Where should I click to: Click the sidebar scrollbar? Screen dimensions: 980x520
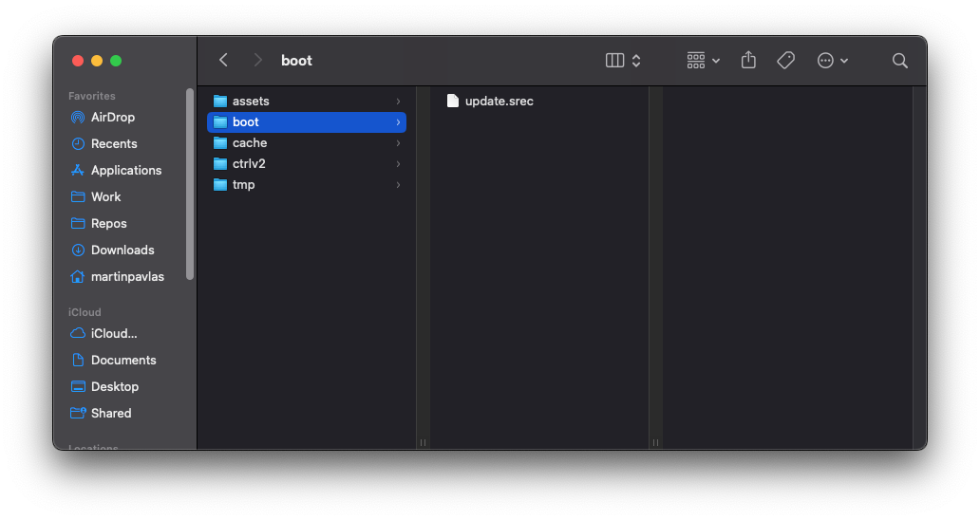tap(190, 185)
